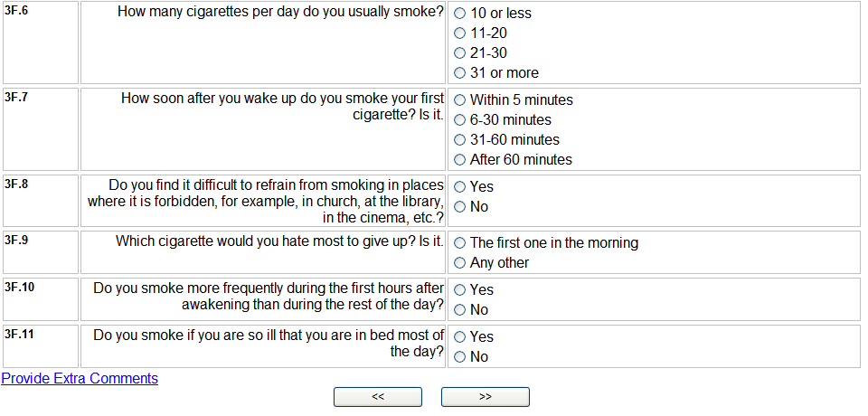Go to previous page with << button
The width and height of the screenshot is (868, 416).
378,397
